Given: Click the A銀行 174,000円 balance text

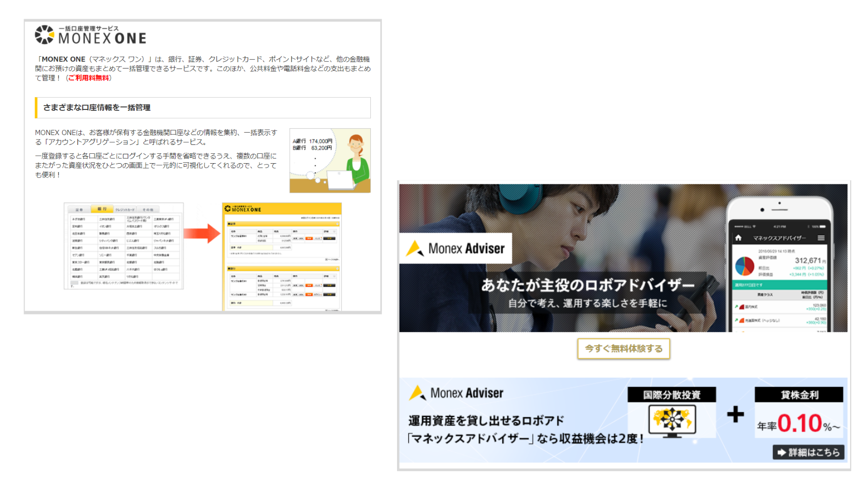Looking at the screenshot, I should click(313, 141).
